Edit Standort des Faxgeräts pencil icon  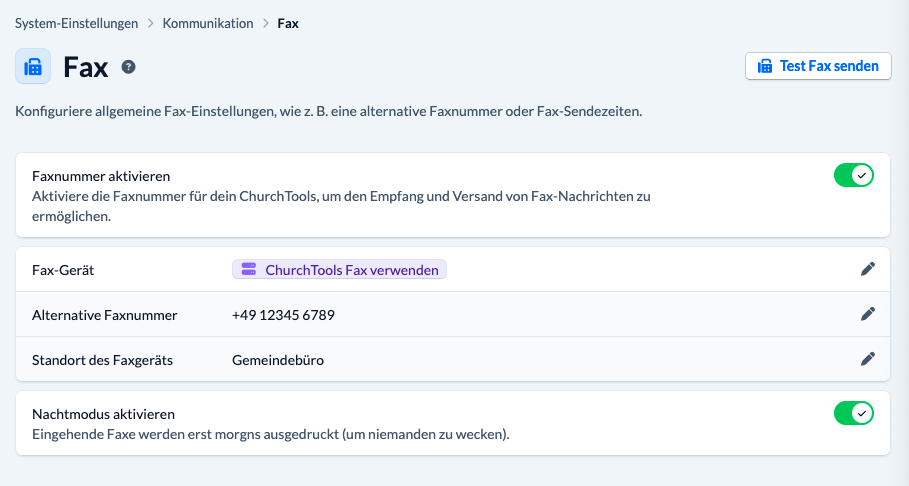point(867,359)
